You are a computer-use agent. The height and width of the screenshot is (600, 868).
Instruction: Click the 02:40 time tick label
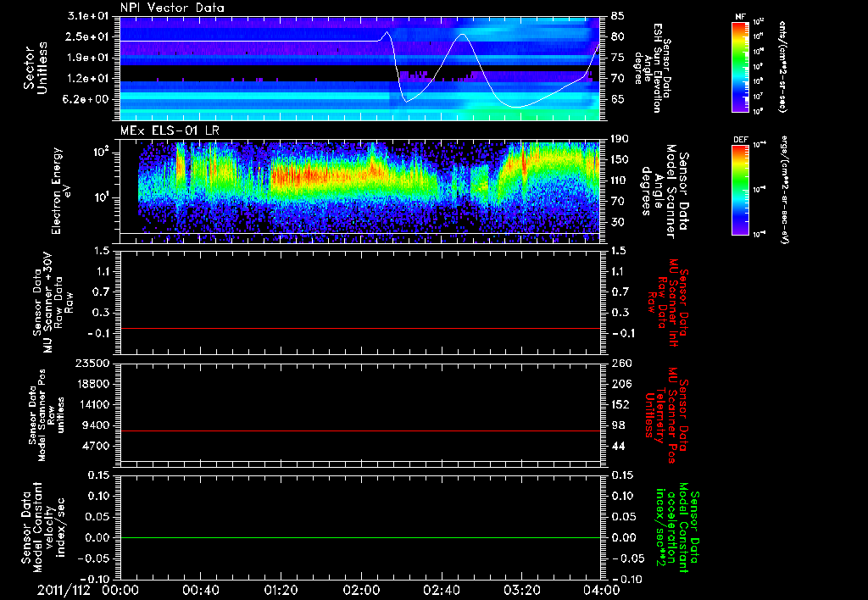tap(442, 590)
